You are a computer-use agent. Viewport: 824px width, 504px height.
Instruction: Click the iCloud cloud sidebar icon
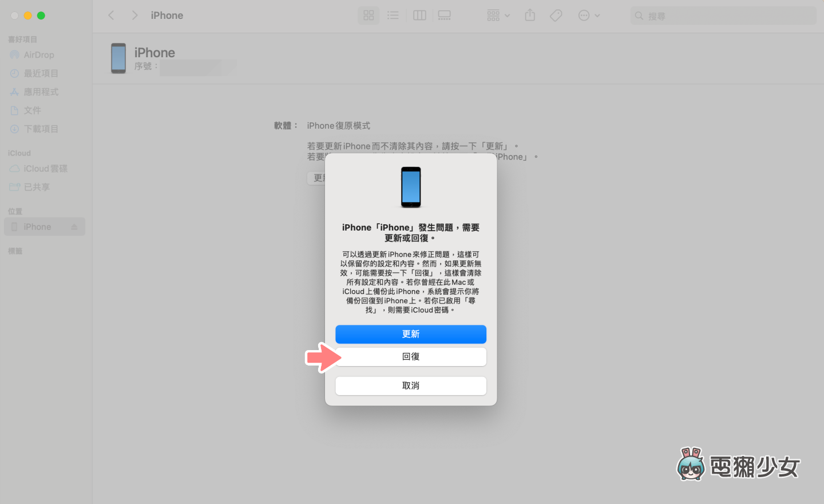coord(15,169)
